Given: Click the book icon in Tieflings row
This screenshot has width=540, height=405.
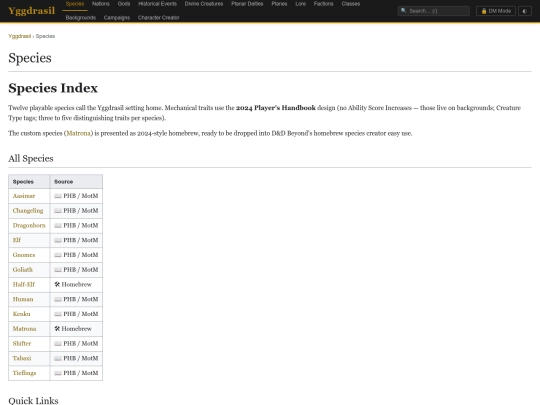Looking at the screenshot, I should pyautogui.click(x=58, y=373).
